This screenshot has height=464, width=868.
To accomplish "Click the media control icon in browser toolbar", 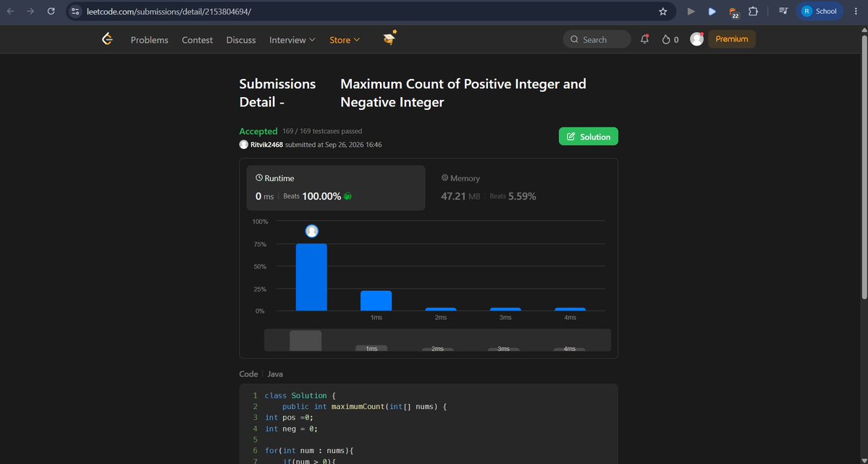I will point(783,11).
